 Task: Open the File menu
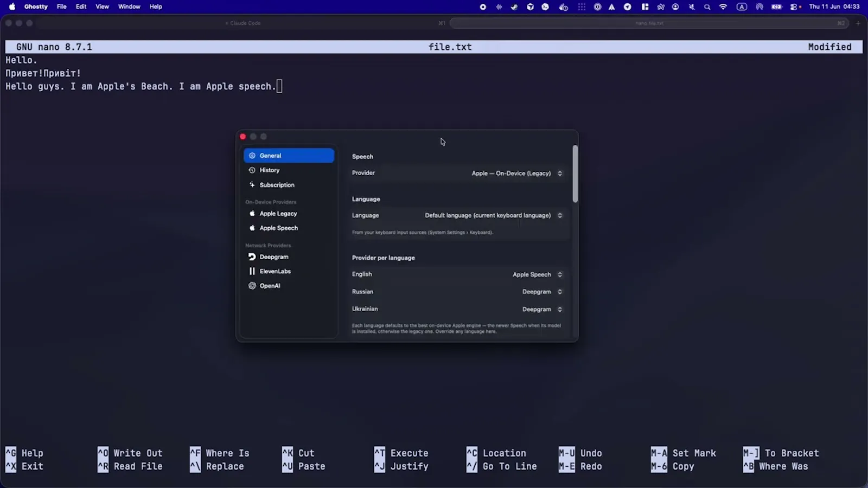click(x=62, y=7)
